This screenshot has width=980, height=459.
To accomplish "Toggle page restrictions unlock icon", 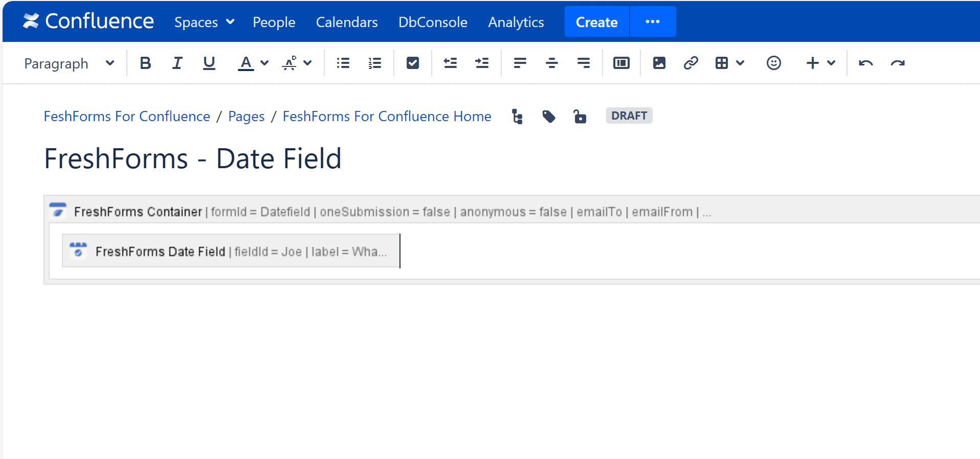I will (x=580, y=117).
